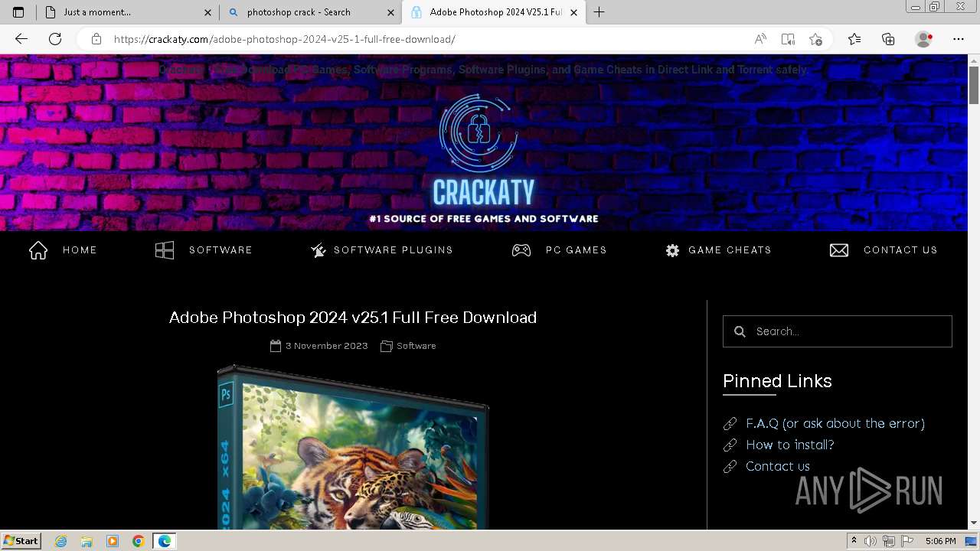The image size is (980, 551).
Task: Click the network tray icon
Action: pyautogui.click(x=888, y=541)
